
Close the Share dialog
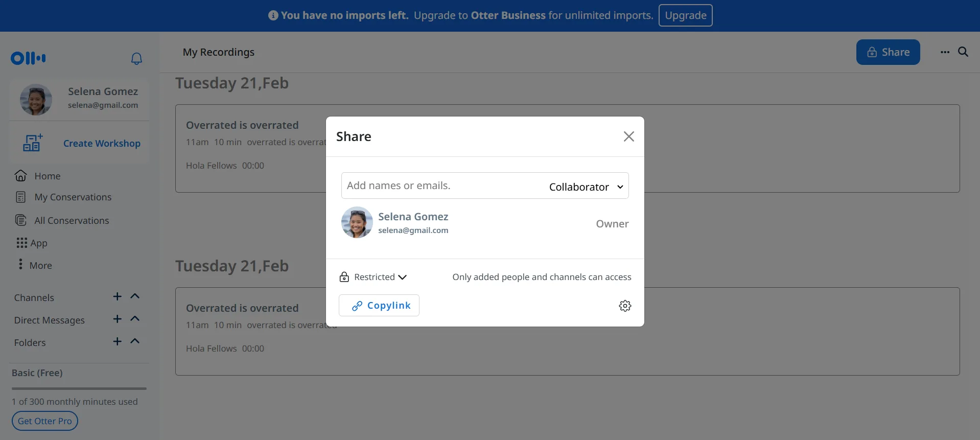[x=628, y=136]
